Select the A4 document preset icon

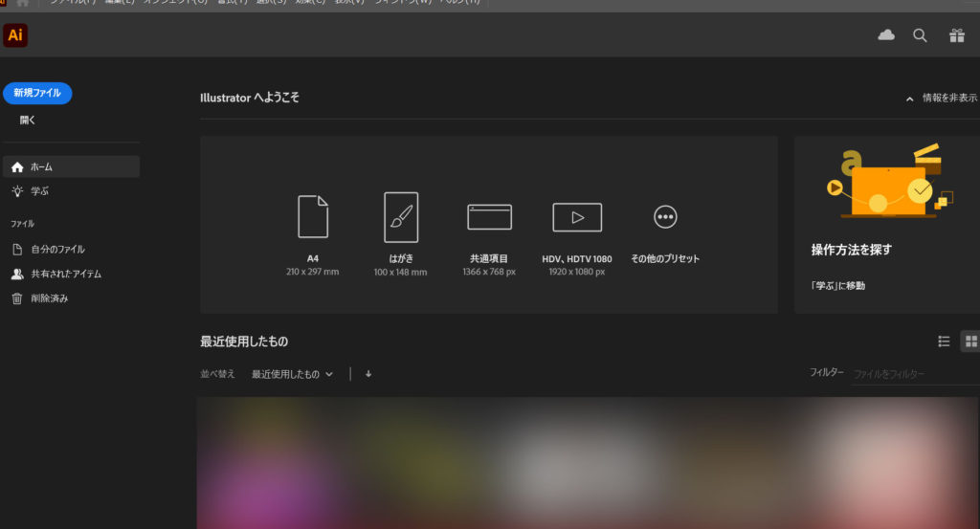tap(313, 217)
